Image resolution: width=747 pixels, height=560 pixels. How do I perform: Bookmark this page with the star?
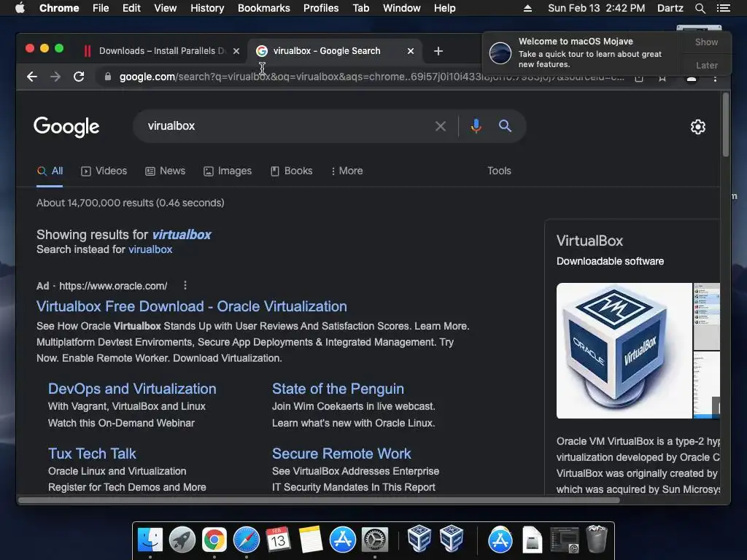tap(662, 78)
